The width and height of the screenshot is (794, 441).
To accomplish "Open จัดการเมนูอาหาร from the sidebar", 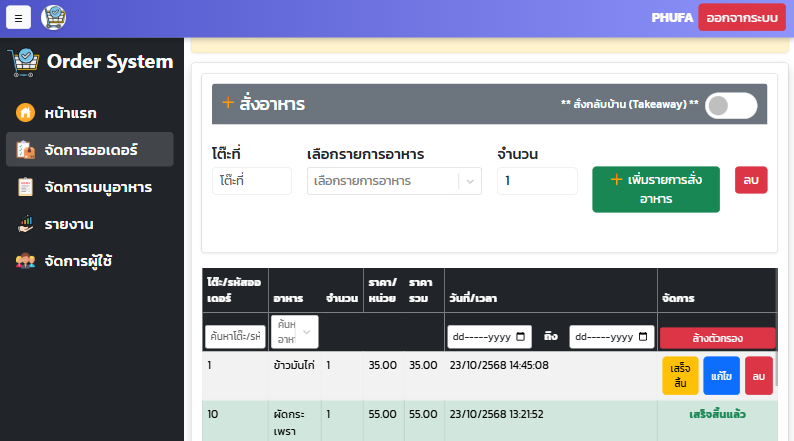I will (98, 187).
